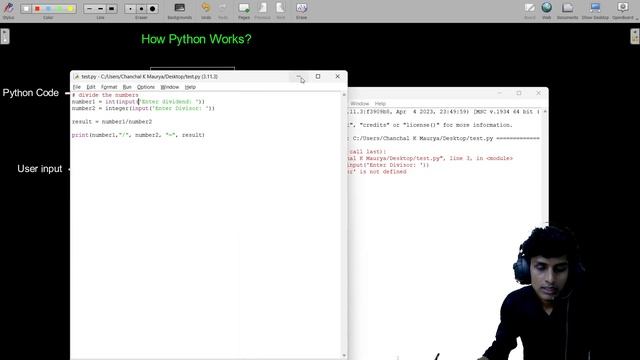Click the 'User input' label on the board
This screenshot has height=360, width=640.
pyautogui.click(x=40, y=169)
